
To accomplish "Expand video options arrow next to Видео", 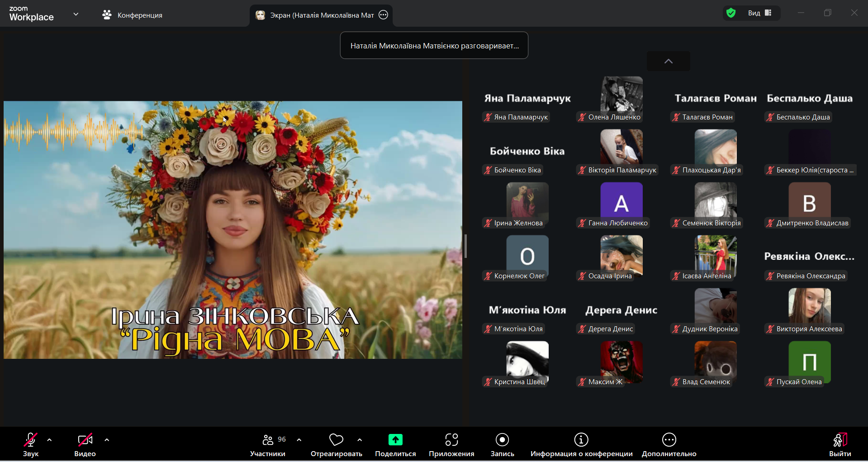I will point(107,440).
